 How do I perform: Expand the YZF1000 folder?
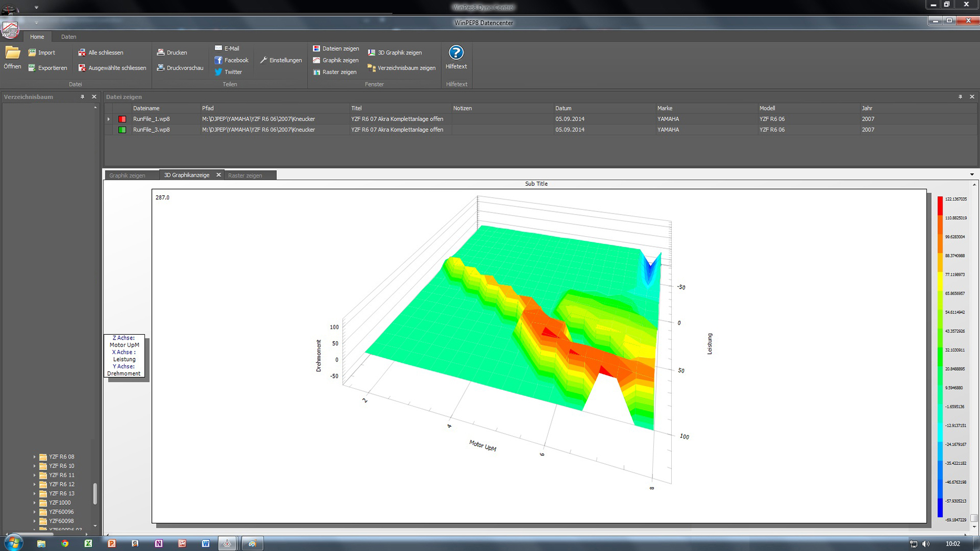click(x=35, y=503)
